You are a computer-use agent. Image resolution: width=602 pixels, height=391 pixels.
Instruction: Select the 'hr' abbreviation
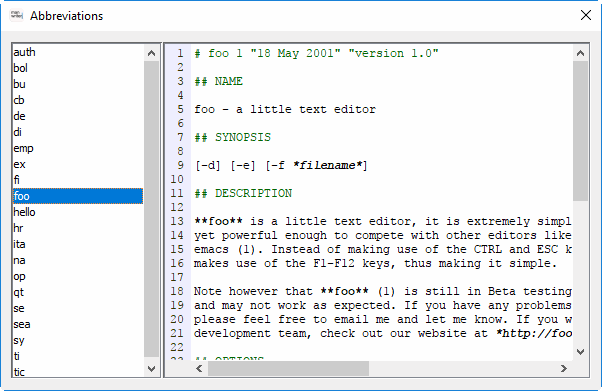coord(78,228)
